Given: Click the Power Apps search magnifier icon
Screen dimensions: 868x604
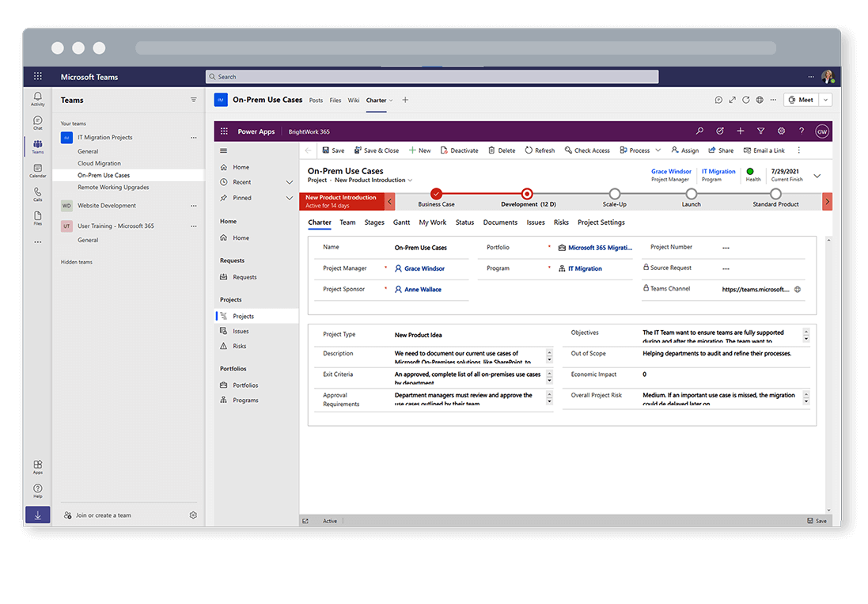Looking at the screenshot, I should click(699, 131).
